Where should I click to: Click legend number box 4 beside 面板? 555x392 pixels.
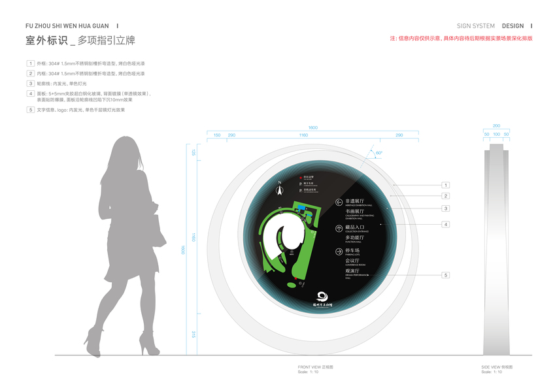(31, 93)
